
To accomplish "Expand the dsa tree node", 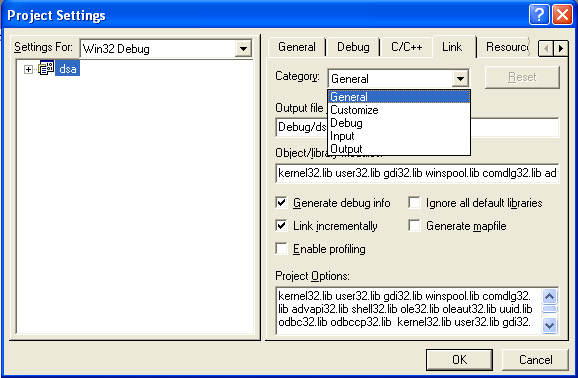I will pyautogui.click(x=28, y=69).
